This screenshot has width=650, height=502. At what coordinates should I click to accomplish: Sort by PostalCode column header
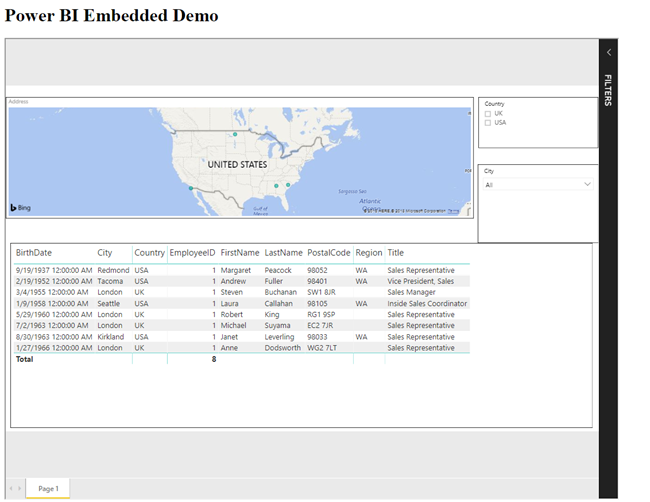329,252
